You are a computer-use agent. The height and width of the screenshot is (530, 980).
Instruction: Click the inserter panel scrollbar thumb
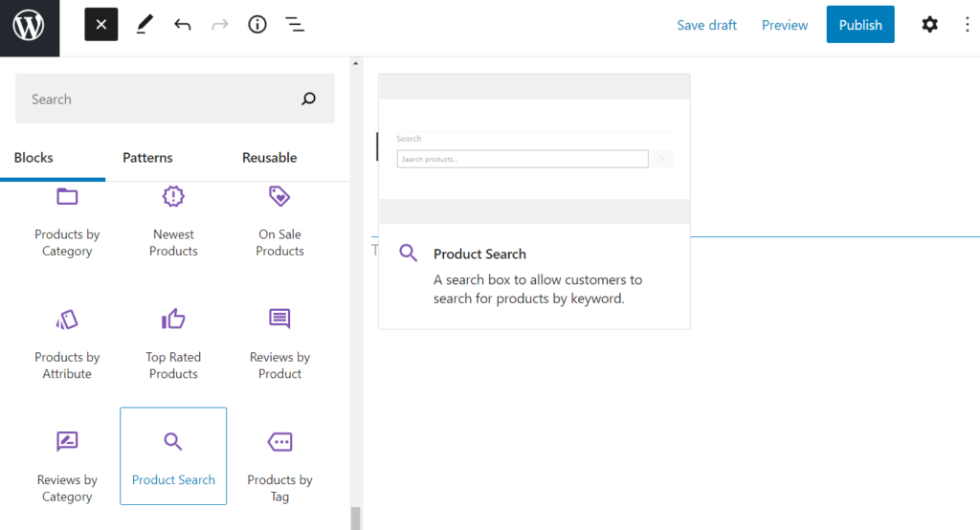pos(356,519)
